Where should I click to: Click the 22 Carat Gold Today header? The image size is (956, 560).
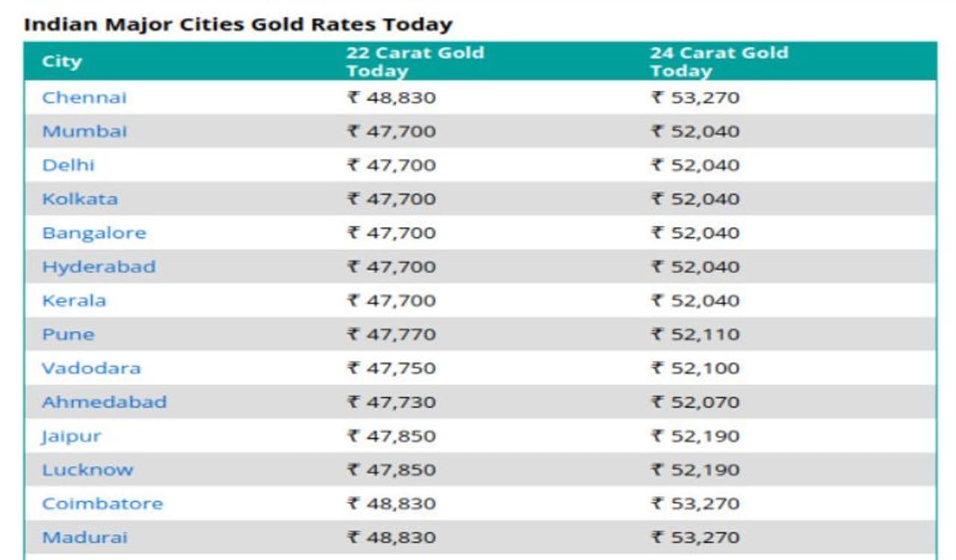click(415, 61)
